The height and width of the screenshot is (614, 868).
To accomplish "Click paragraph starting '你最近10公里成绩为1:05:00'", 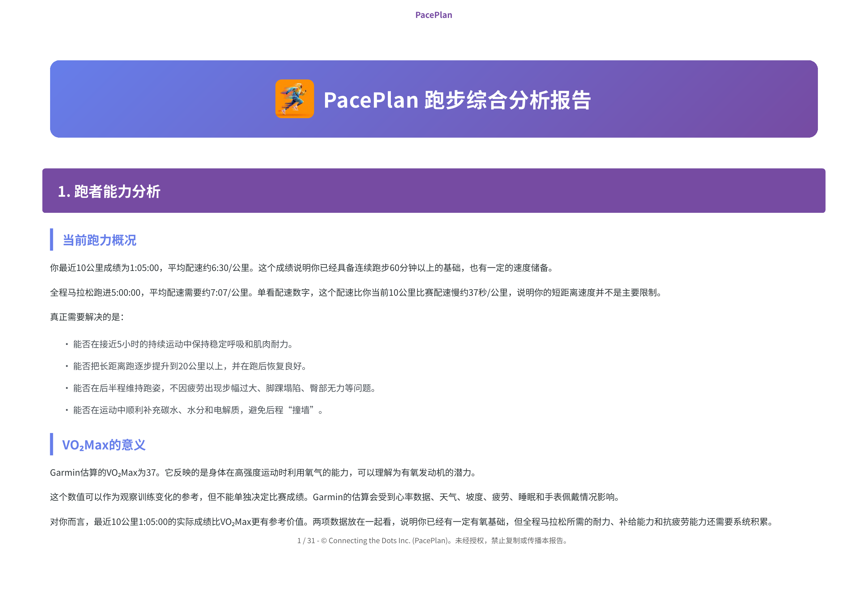I will (x=302, y=268).
